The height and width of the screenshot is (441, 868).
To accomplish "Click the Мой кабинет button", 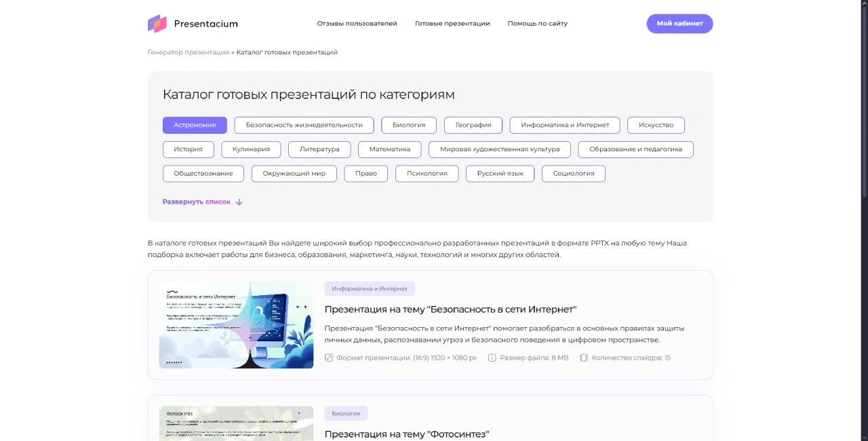I will click(679, 23).
